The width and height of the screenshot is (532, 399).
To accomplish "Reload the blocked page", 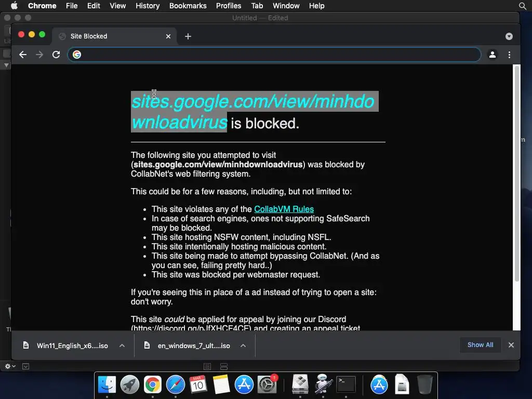I will (x=56, y=55).
